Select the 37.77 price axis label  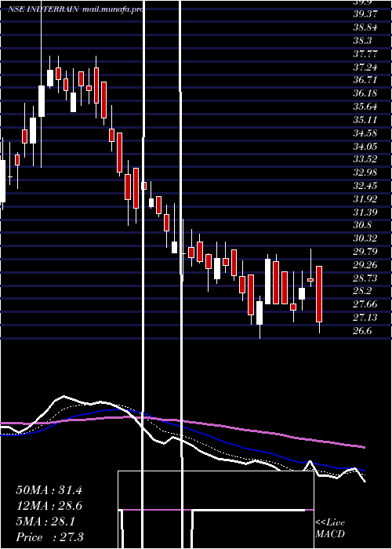[366, 53]
